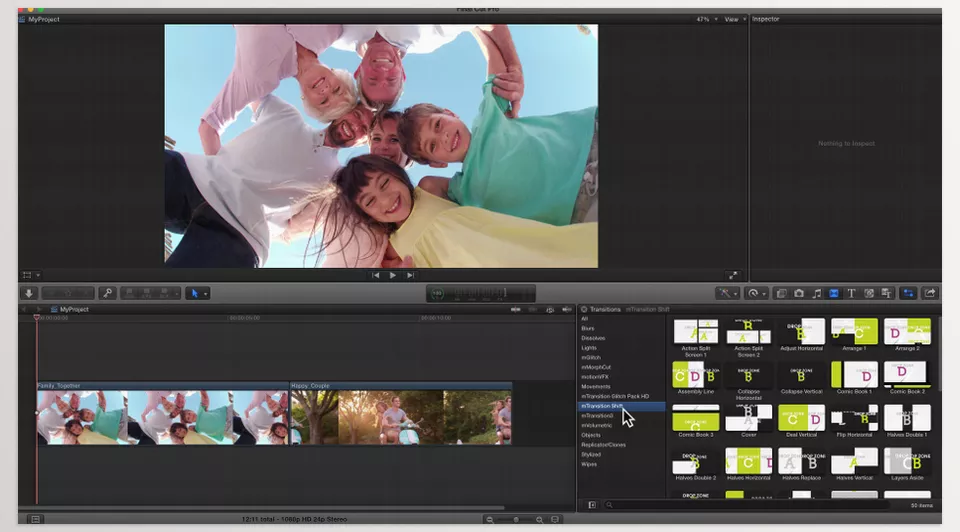Enter full screen viewer mode
This screenshot has width=960, height=532.
(x=733, y=275)
